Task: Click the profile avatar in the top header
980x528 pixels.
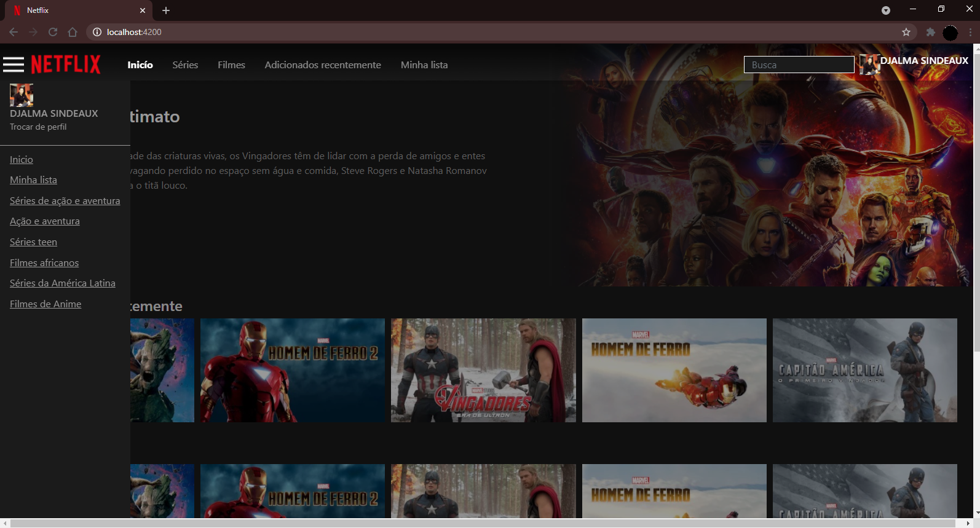Action: tap(869, 65)
